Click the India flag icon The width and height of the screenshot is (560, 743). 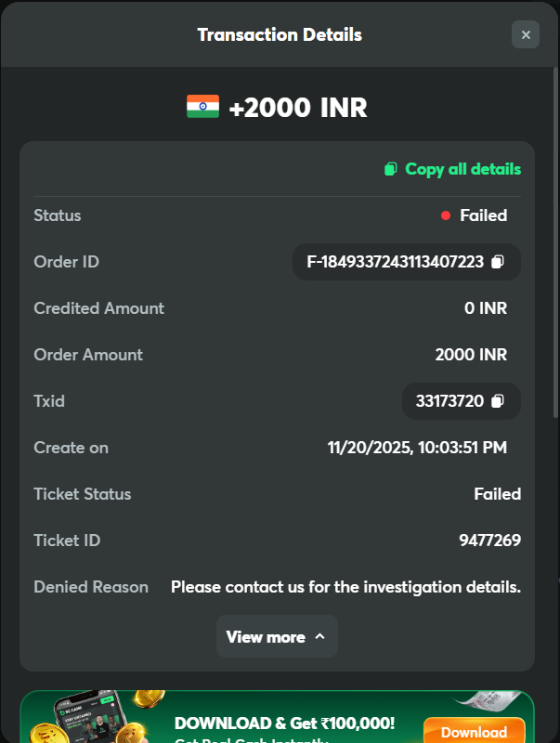pyautogui.click(x=202, y=107)
